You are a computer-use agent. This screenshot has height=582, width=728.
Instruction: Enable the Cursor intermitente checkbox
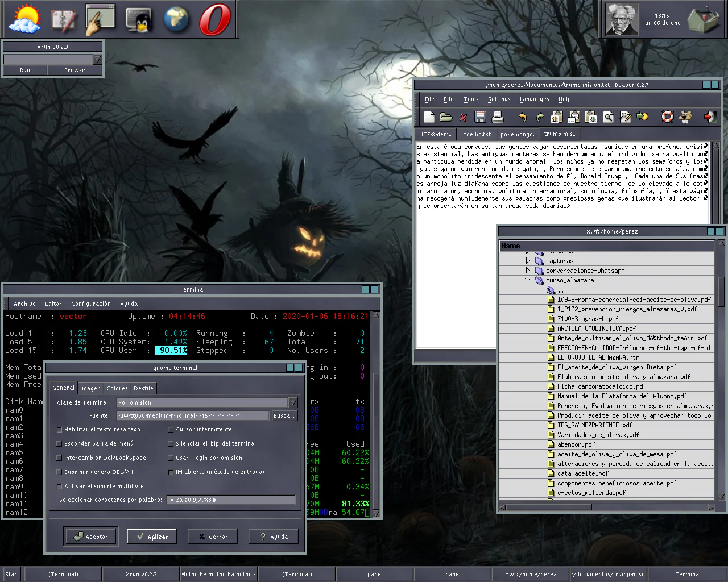point(171,430)
